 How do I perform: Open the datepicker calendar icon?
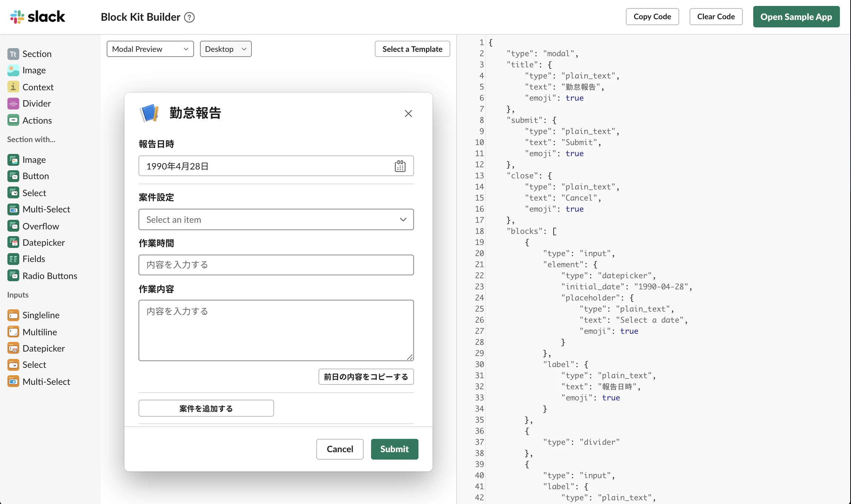coord(400,166)
